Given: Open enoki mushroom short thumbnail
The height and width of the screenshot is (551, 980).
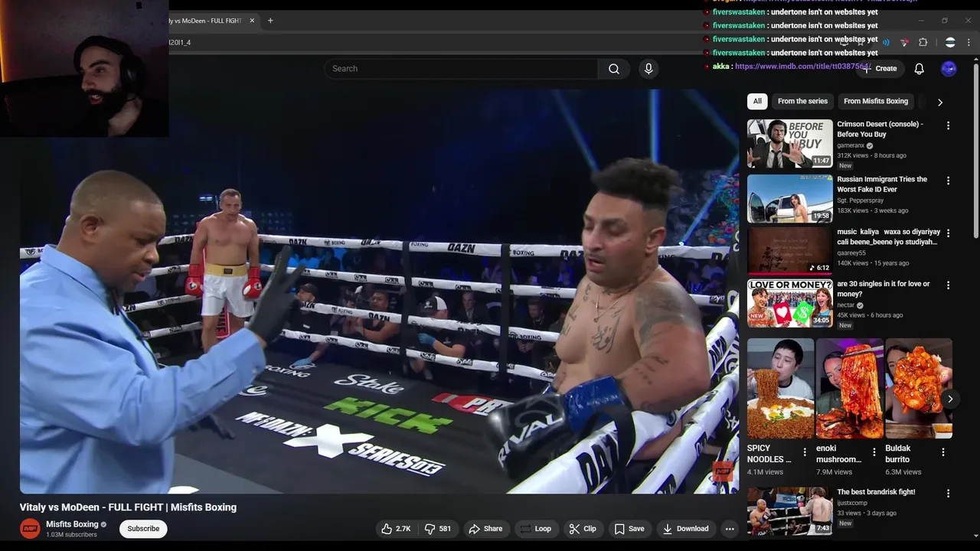Looking at the screenshot, I should [849, 388].
